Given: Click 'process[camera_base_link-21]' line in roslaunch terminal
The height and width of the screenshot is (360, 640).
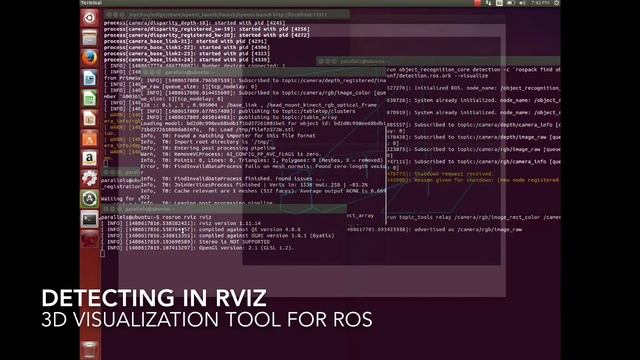Looking at the screenshot, I should tap(185, 42).
